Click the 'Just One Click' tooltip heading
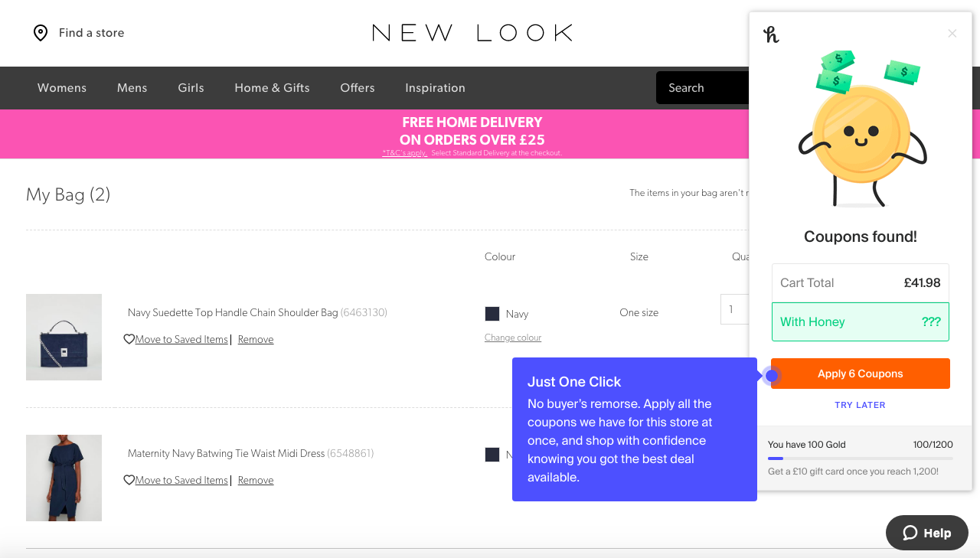The image size is (980, 558). [574, 382]
